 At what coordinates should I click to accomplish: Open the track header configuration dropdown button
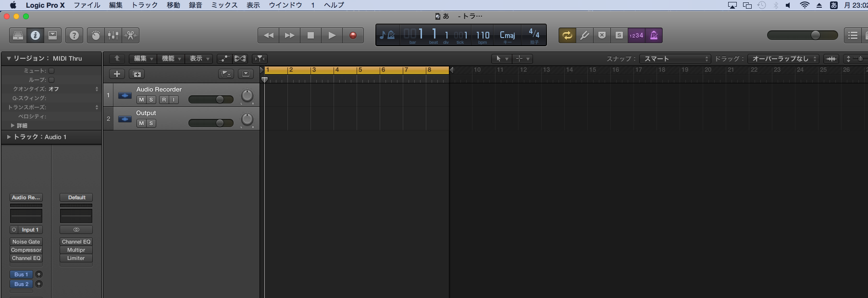(246, 74)
